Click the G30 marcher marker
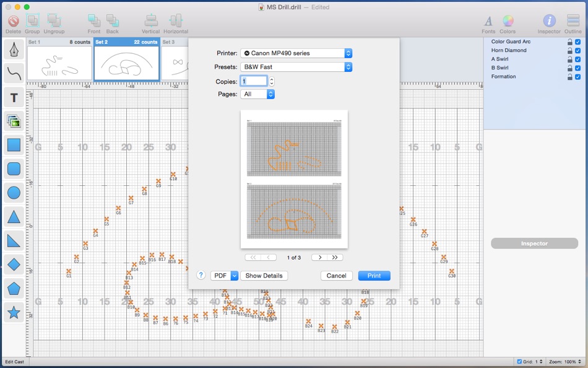The width and height of the screenshot is (588, 368). [452, 271]
